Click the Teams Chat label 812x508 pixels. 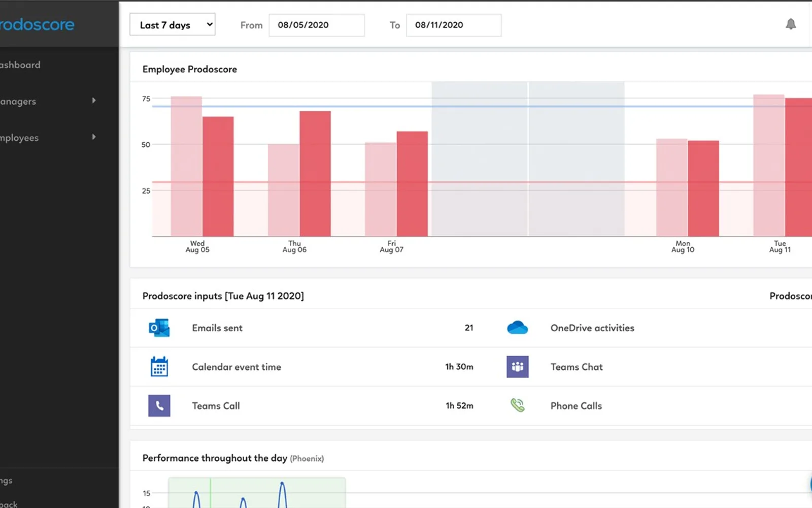pyautogui.click(x=577, y=367)
